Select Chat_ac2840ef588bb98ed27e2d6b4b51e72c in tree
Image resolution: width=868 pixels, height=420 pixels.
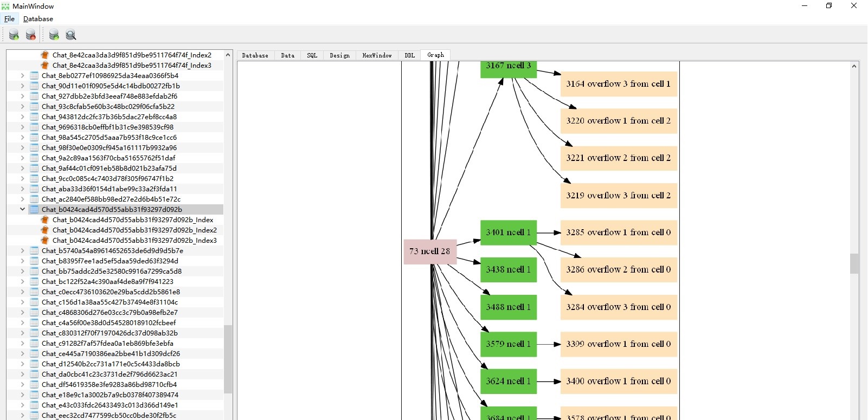pyautogui.click(x=111, y=199)
